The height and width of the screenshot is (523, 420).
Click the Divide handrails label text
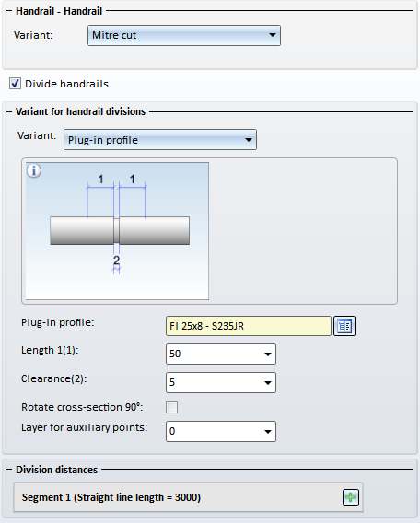[x=66, y=84]
